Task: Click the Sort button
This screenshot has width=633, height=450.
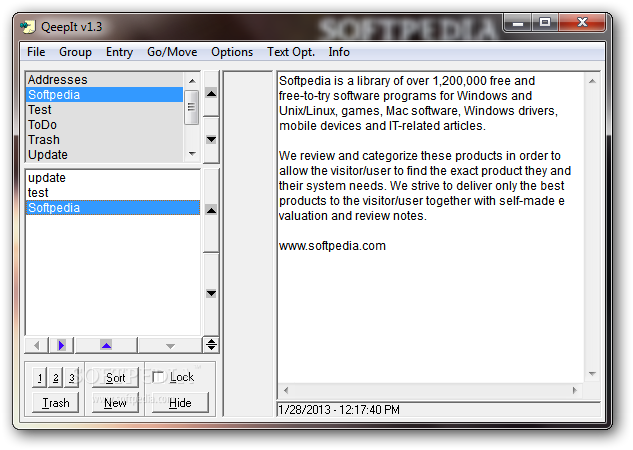Action: (115, 378)
